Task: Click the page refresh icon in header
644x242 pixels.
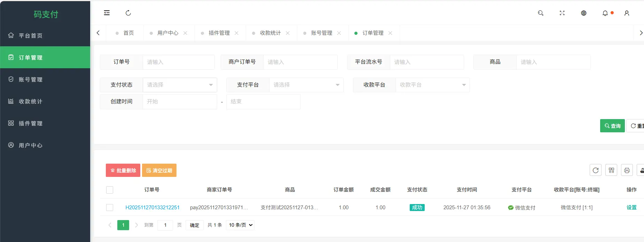Action: pyautogui.click(x=128, y=13)
